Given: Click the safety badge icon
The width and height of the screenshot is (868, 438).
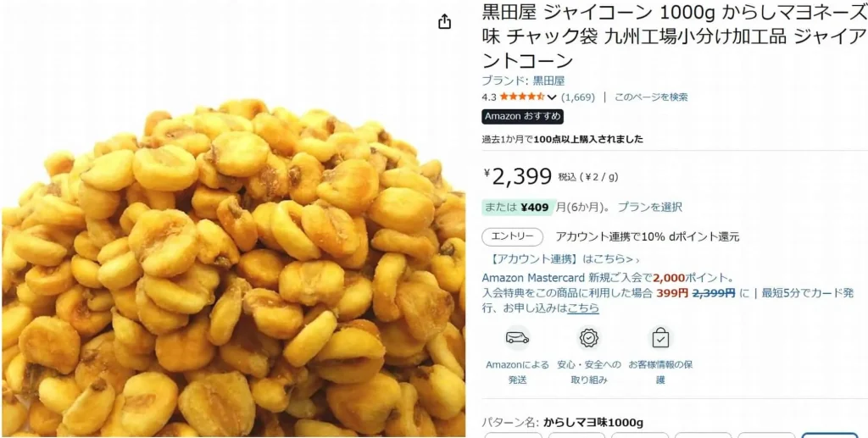Looking at the screenshot, I should click(x=589, y=337).
